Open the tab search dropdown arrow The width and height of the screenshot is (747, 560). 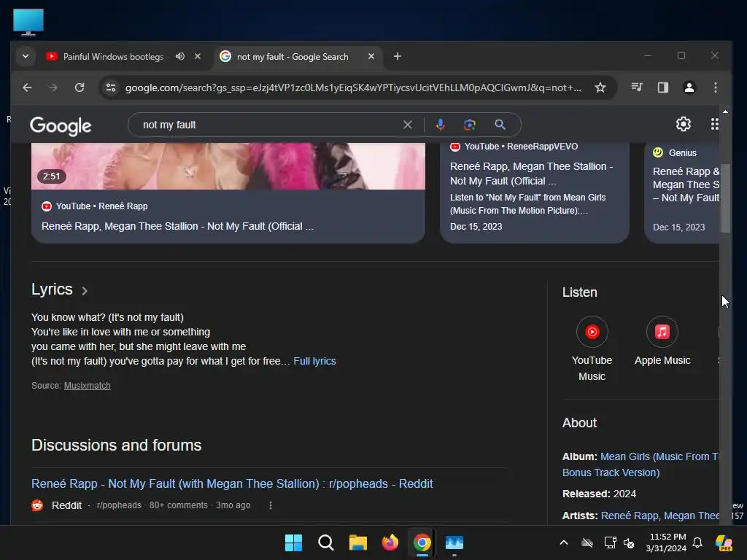[x=26, y=56]
